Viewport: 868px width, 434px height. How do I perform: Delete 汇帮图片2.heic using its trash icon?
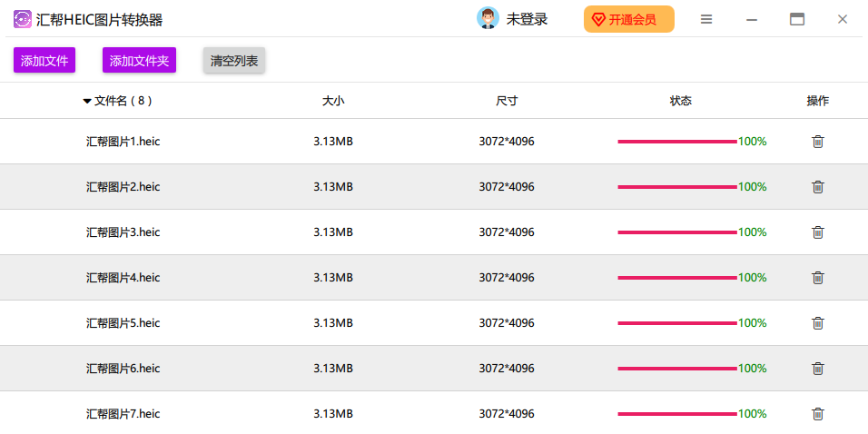(817, 187)
